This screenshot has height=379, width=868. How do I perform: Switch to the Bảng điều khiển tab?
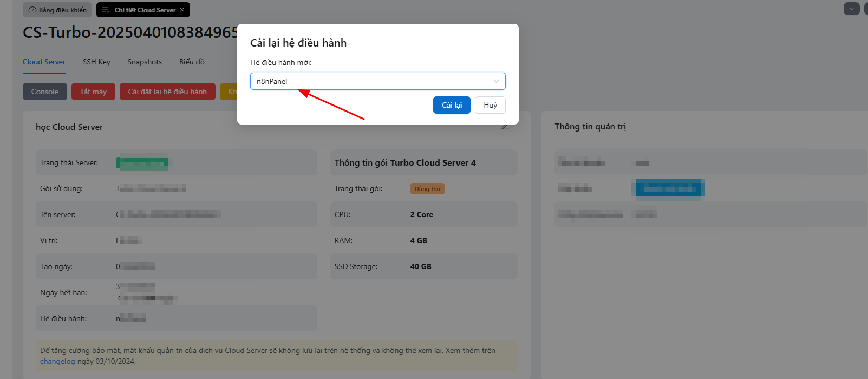coord(57,10)
